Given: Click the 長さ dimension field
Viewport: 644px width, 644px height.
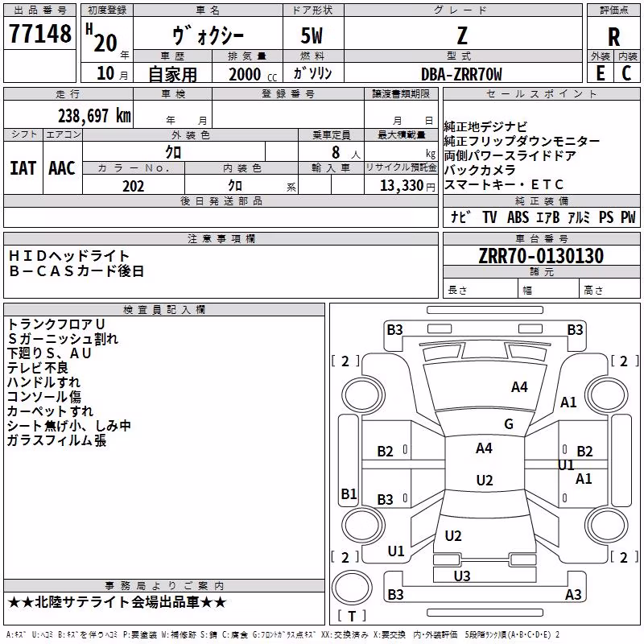Looking at the screenshot, I should [481, 290].
